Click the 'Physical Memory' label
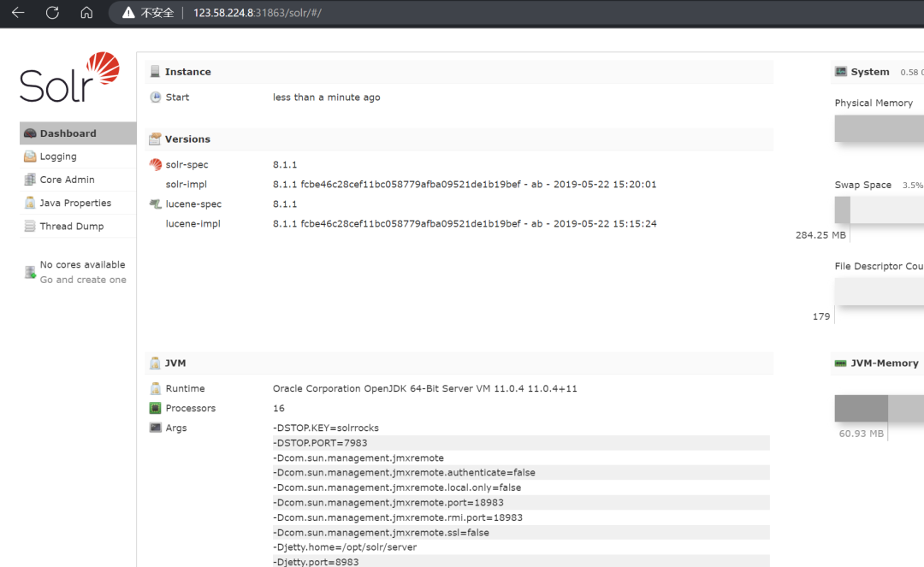 [874, 103]
